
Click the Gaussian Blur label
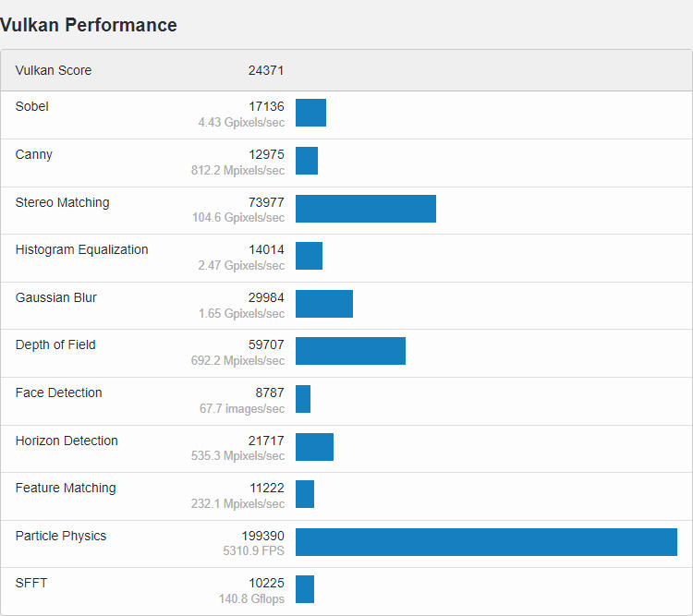(56, 297)
